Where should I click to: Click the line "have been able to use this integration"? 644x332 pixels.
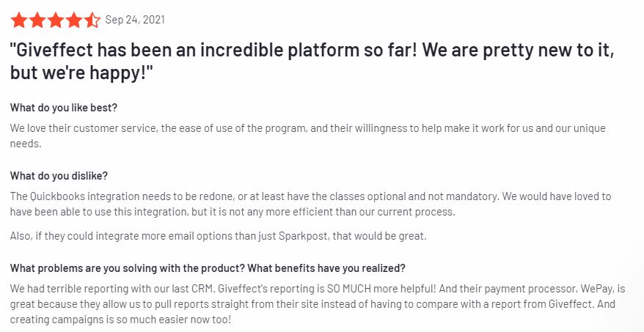[233, 212]
